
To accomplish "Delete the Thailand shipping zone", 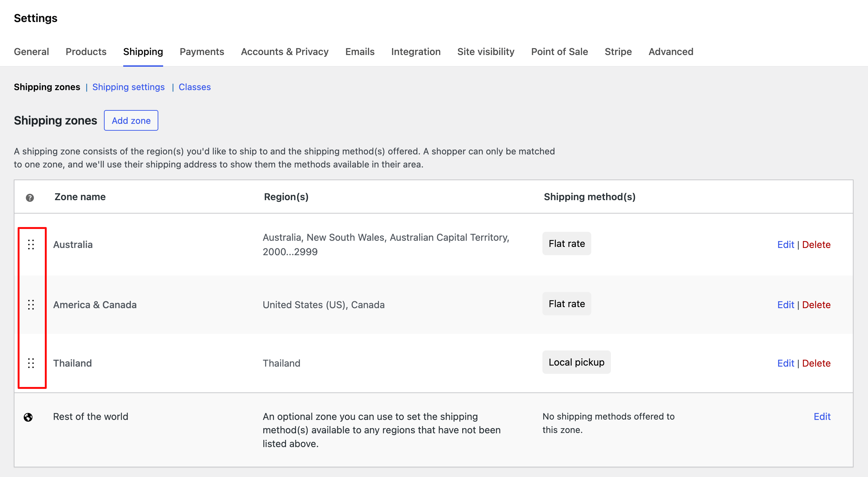I will 816,363.
